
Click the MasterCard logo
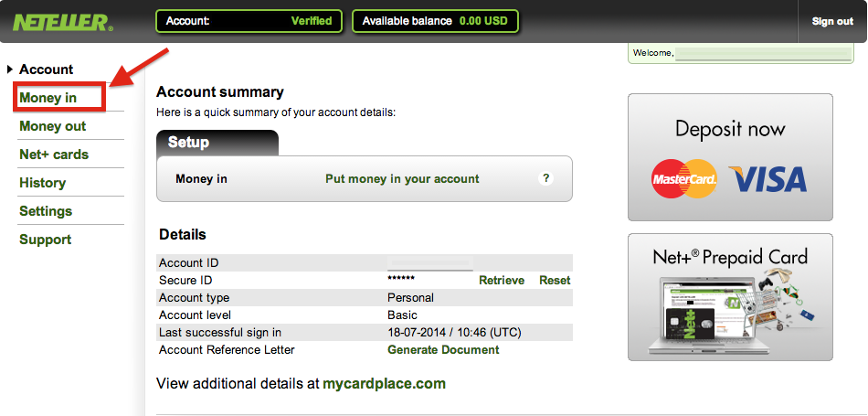click(x=684, y=179)
